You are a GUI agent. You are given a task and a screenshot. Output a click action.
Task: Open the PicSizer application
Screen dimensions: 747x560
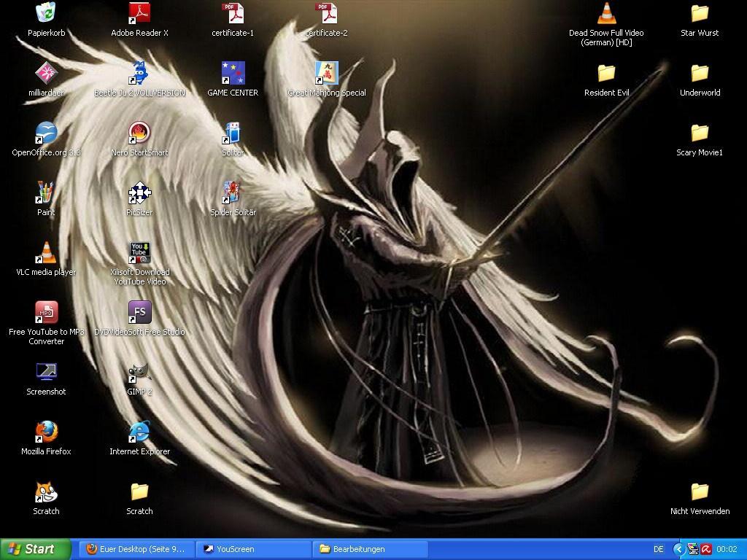click(139, 192)
